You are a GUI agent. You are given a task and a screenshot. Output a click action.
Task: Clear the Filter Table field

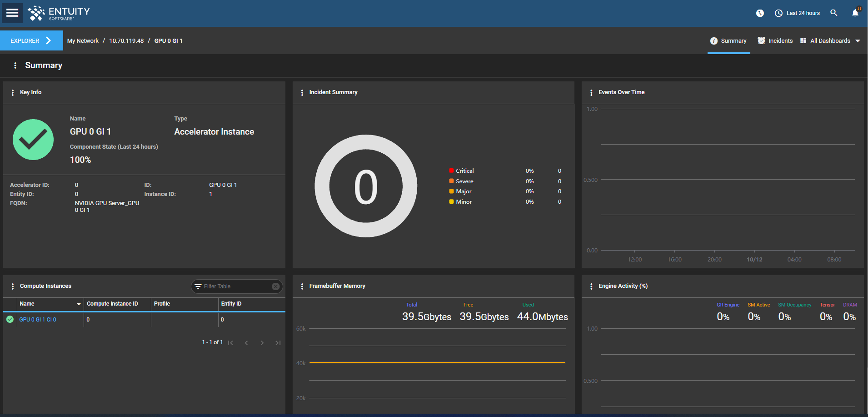coord(275,286)
